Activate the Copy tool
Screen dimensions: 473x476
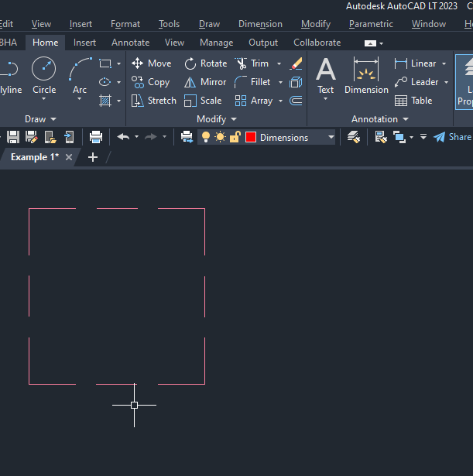[x=151, y=82]
